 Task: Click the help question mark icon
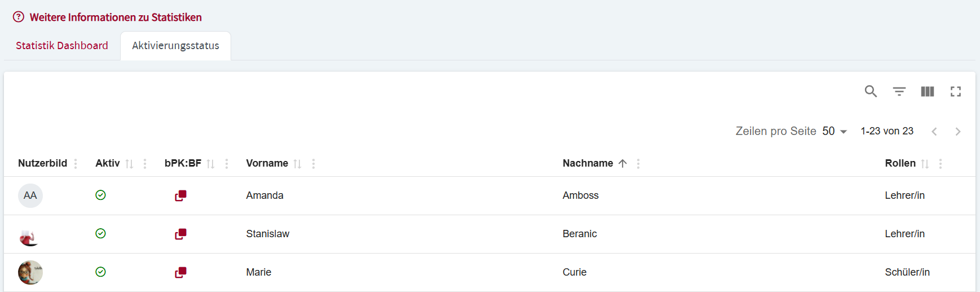point(19,17)
